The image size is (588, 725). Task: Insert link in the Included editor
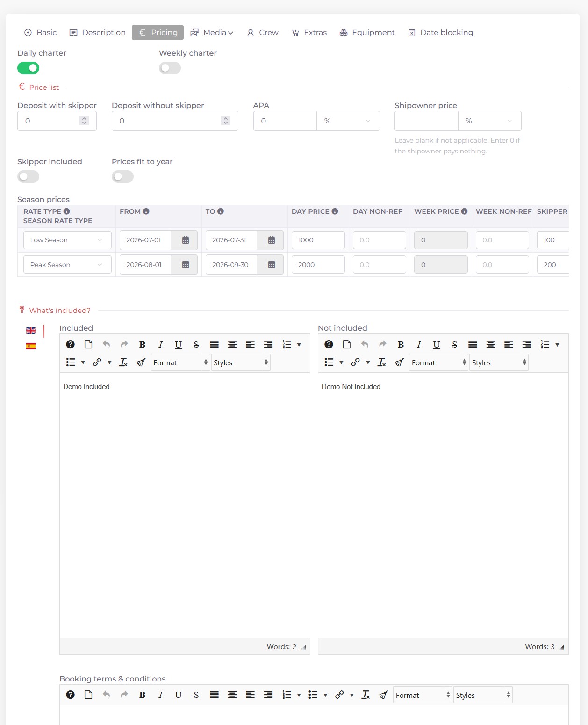point(97,362)
